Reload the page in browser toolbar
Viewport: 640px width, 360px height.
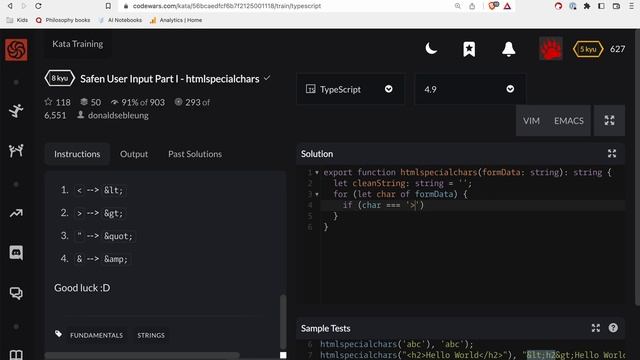38,6
